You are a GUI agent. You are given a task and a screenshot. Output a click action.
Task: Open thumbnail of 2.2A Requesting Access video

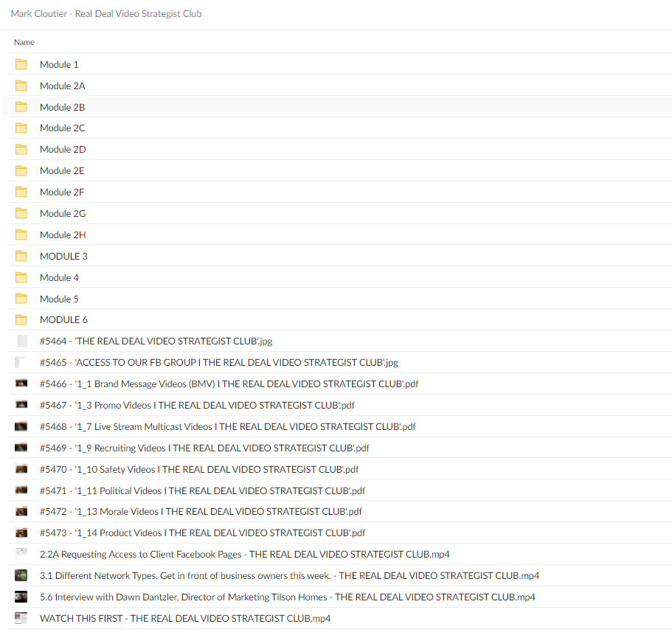[21, 554]
